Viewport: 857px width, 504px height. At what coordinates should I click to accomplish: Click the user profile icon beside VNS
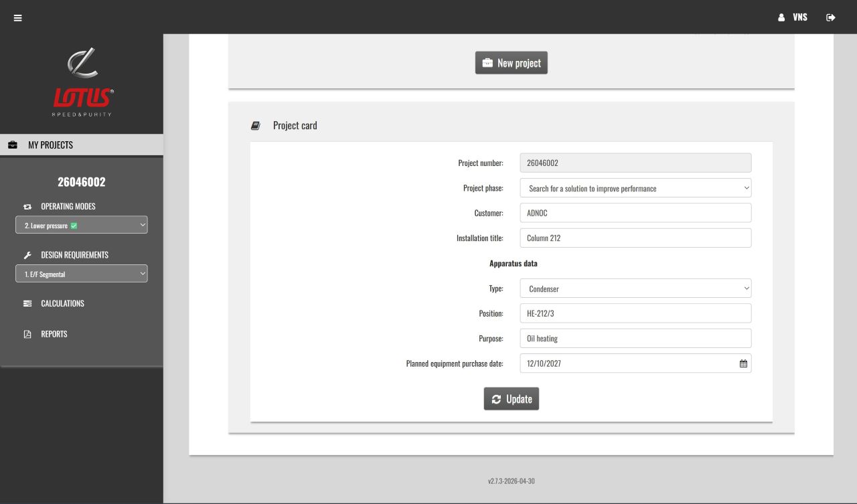tap(781, 17)
